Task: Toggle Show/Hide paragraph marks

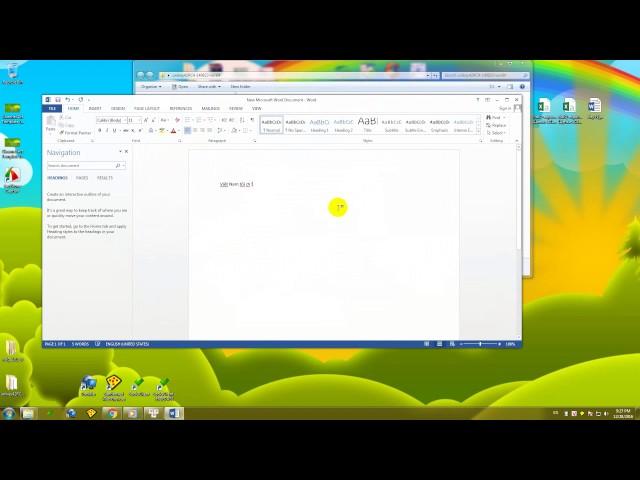Action: coord(252,120)
